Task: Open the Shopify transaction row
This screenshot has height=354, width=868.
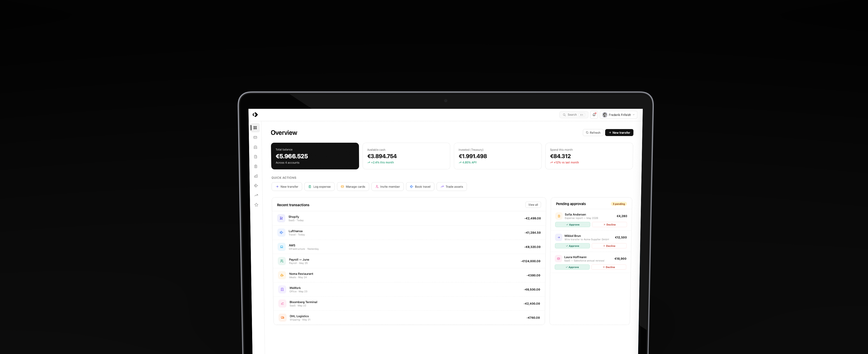Action: pyautogui.click(x=409, y=218)
